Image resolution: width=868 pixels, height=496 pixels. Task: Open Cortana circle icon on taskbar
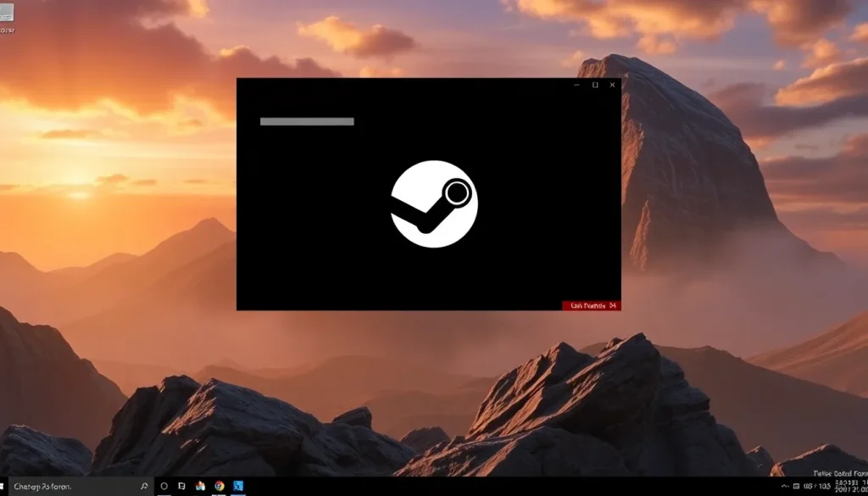click(x=164, y=487)
